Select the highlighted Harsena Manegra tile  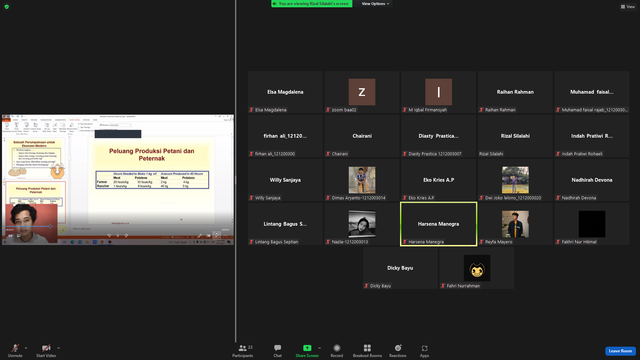point(438,224)
